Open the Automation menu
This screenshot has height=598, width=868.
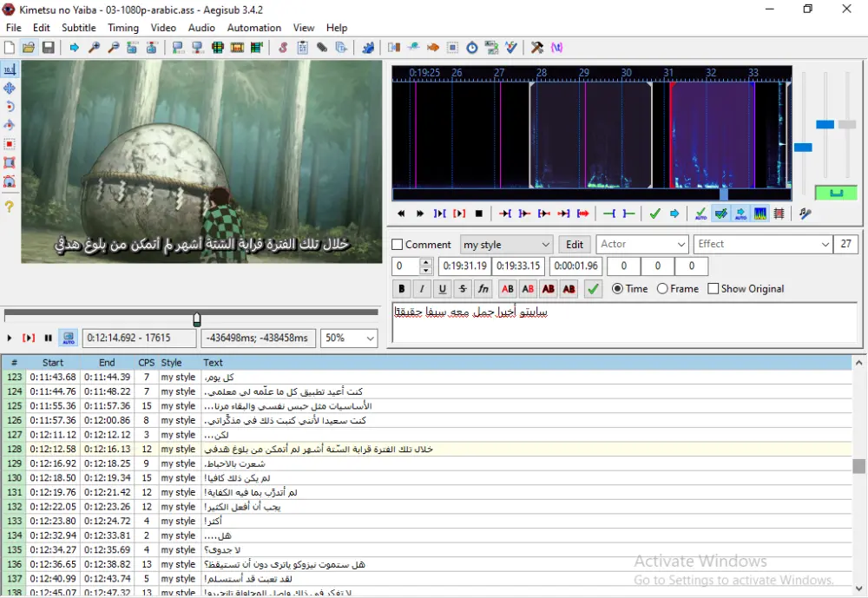pos(254,28)
